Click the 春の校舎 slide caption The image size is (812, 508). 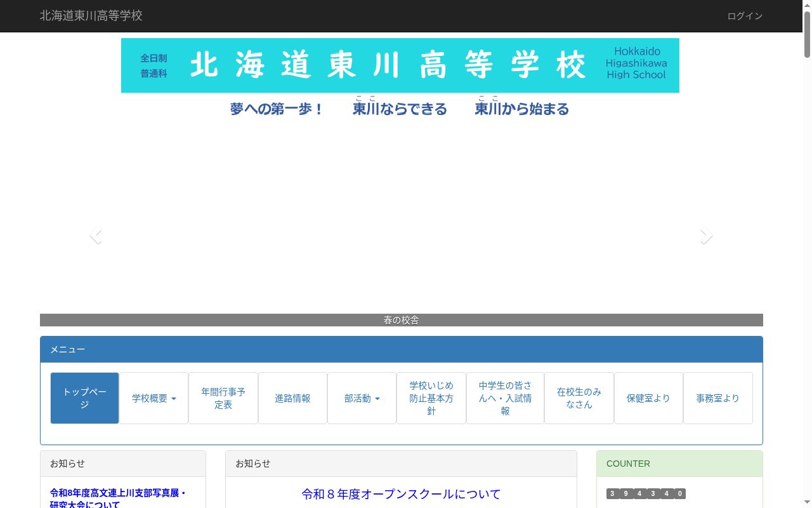[401, 320]
